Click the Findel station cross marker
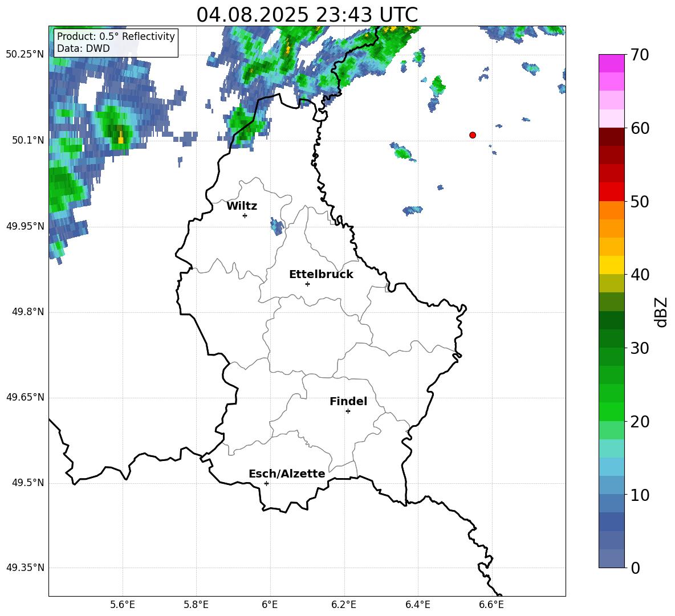The height and width of the screenshot is (616, 675). coord(348,411)
